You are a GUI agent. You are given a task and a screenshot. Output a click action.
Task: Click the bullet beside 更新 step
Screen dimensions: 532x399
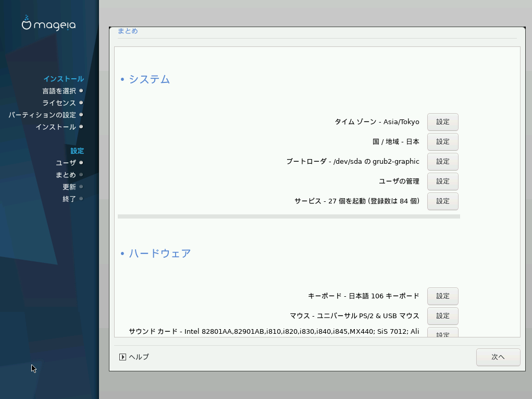(81, 187)
